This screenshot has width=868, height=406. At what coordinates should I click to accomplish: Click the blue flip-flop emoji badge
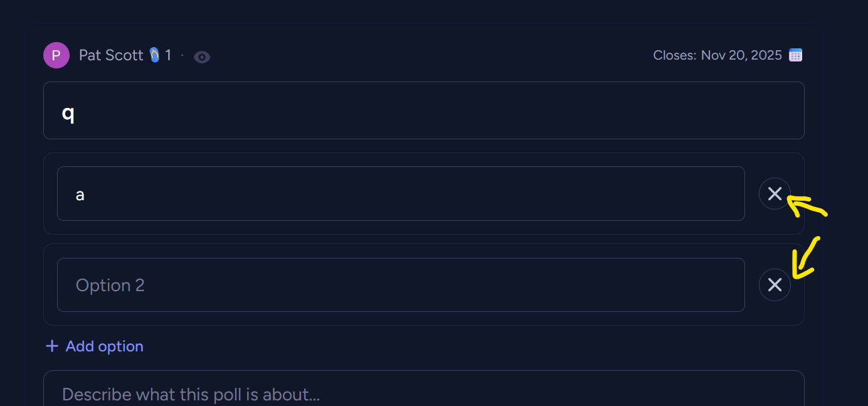(x=154, y=55)
